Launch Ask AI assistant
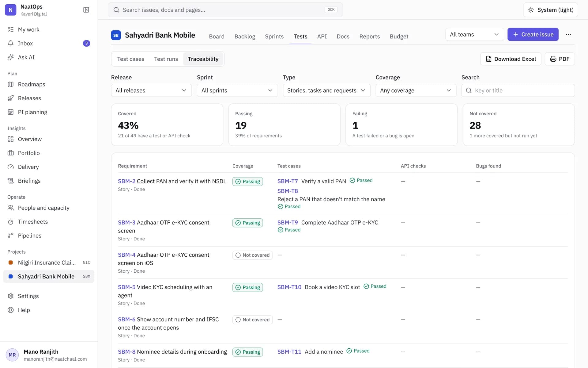588x368 pixels. 49,57
